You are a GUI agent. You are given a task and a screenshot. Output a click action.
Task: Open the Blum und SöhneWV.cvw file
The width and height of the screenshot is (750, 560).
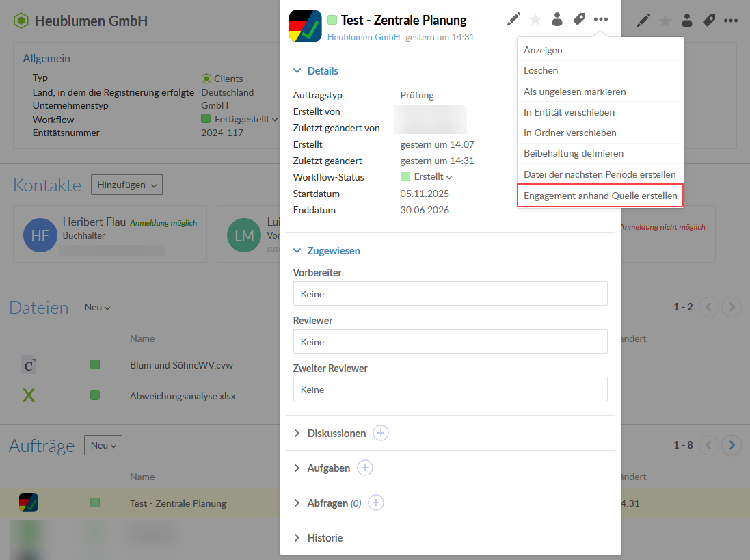tap(181, 365)
